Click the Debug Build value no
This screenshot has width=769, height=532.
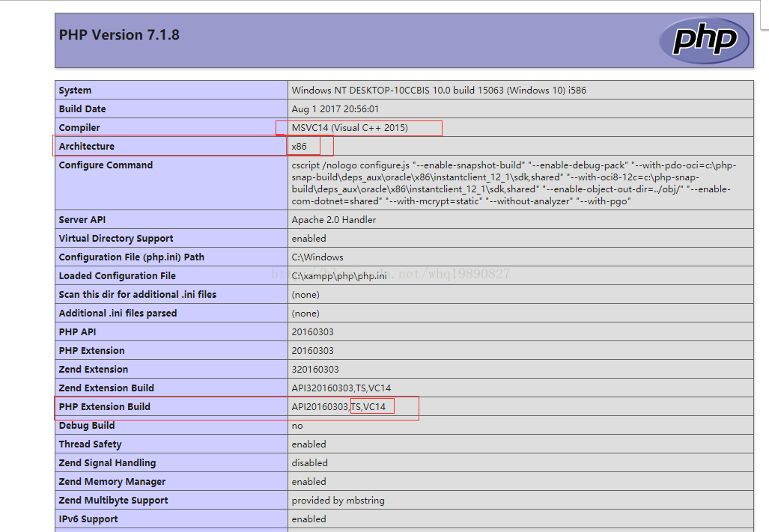(297, 426)
